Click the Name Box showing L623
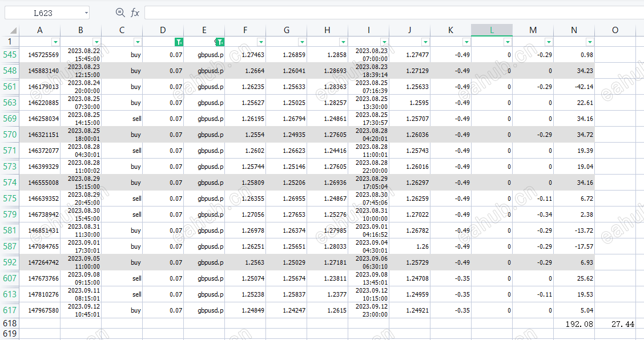644x340 pixels. coord(43,13)
